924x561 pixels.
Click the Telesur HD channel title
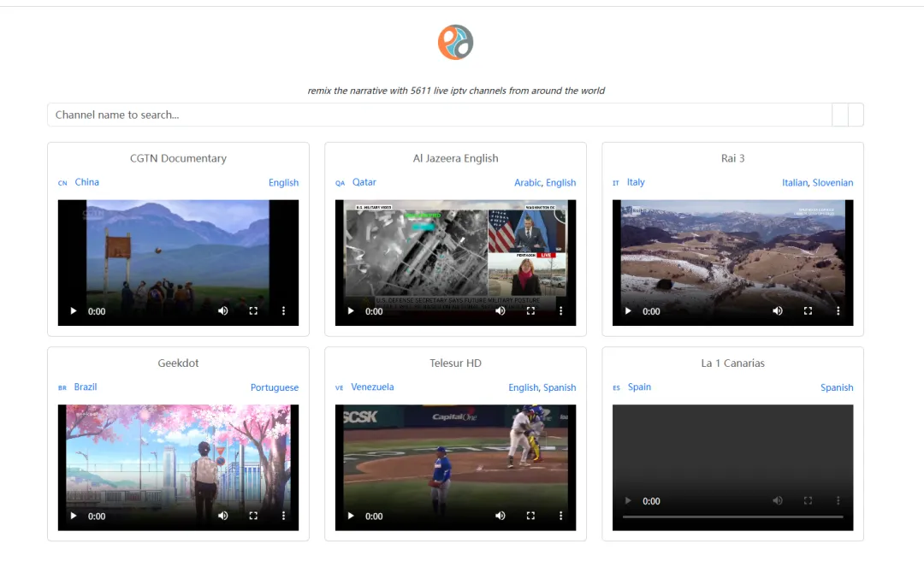click(455, 363)
